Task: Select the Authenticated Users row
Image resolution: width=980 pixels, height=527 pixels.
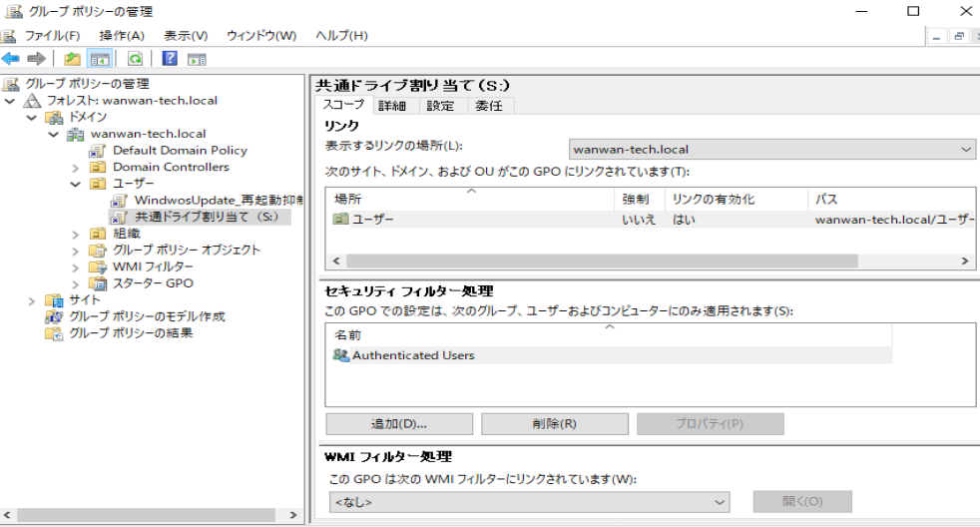Action: pyautogui.click(x=610, y=355)
